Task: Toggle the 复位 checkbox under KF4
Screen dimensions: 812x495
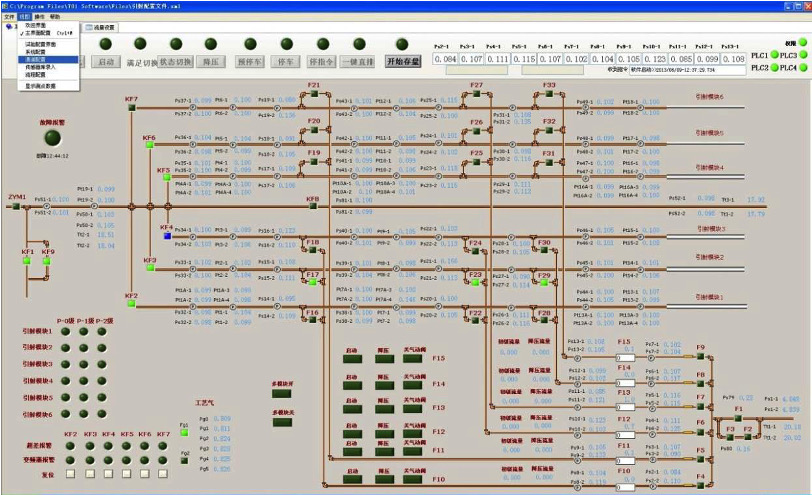Action: (108, 472)
